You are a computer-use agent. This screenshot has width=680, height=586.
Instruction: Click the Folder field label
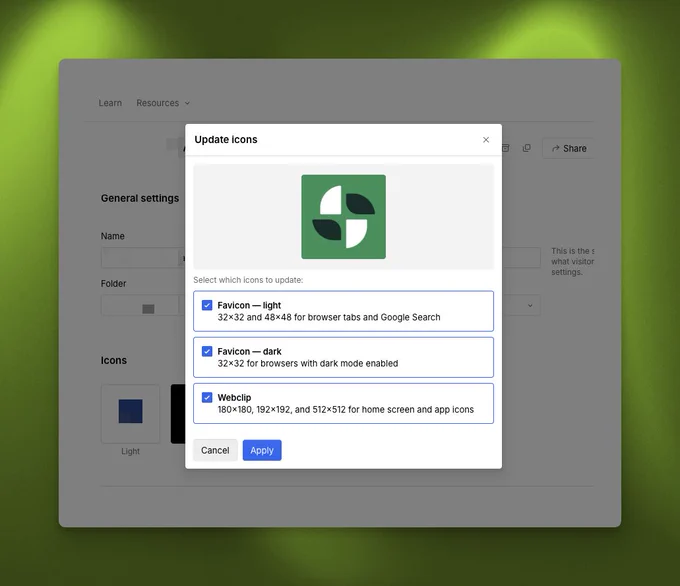pos(114,284)
